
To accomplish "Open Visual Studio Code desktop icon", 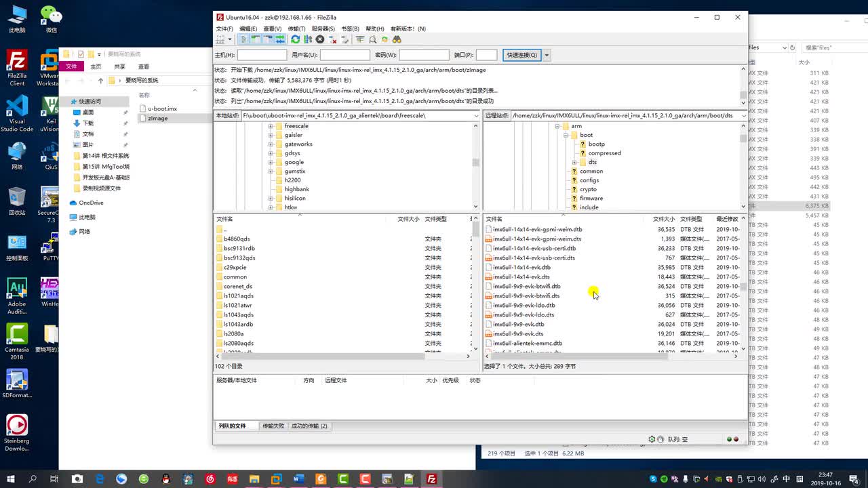I will 17,113.
